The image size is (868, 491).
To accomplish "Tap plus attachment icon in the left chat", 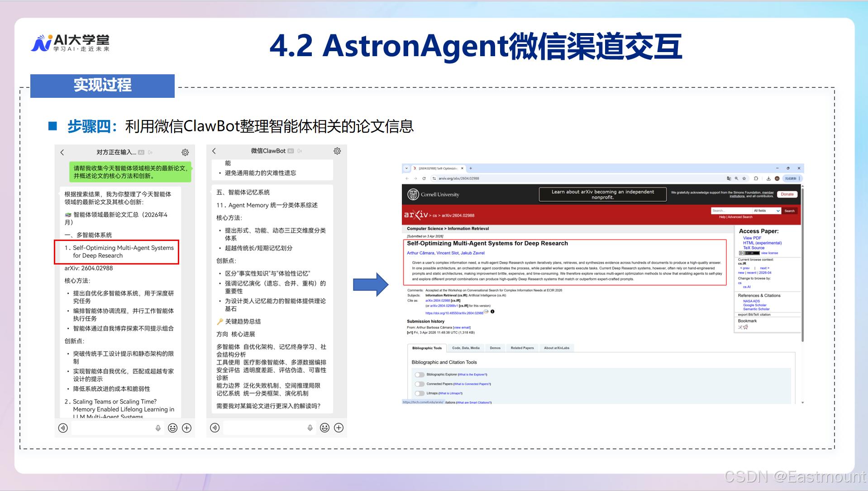I will click(186, 428).
